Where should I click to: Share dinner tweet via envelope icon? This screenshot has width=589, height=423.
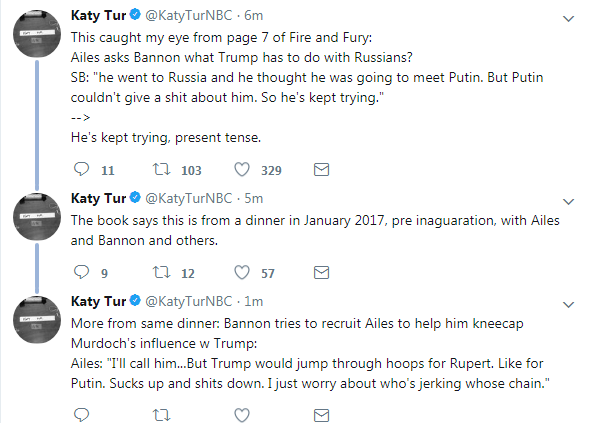click(322, 272)
